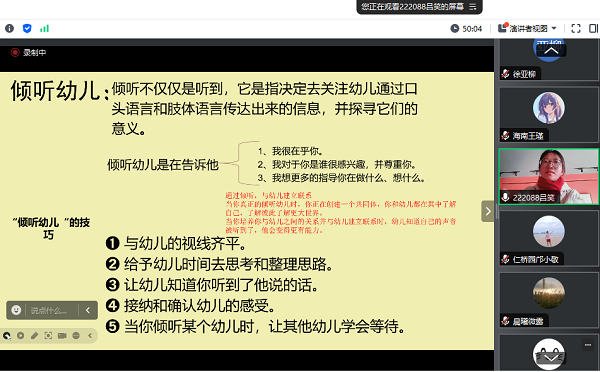Click the "倾听幼儿"的技巧 label

coord(51,228)
